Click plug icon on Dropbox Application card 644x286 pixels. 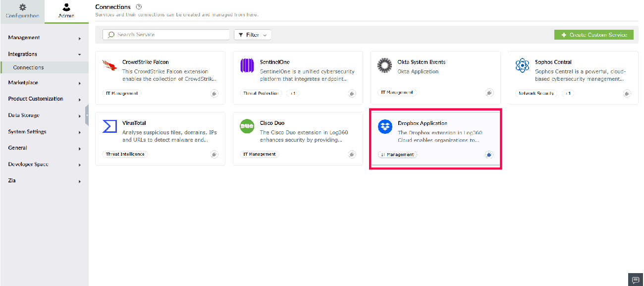489,155
